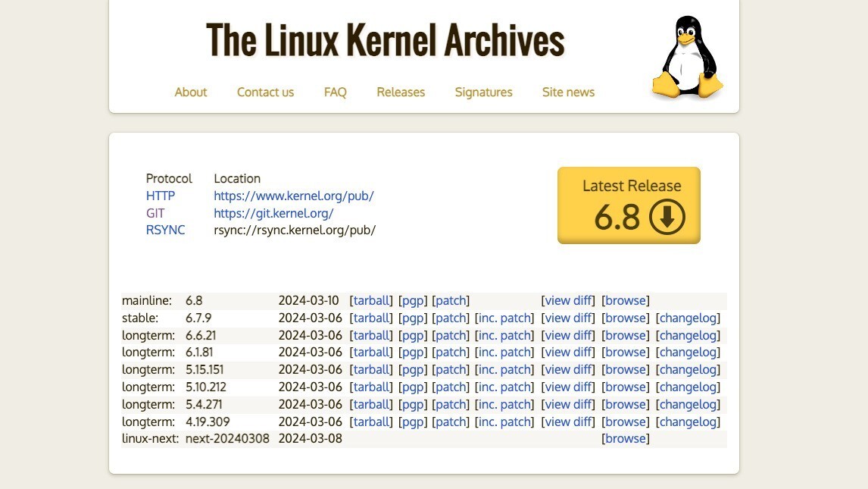This screenshot has height=489, width=868.
Task: Follow the HTTP protocol link
Action: pos(160,196)
